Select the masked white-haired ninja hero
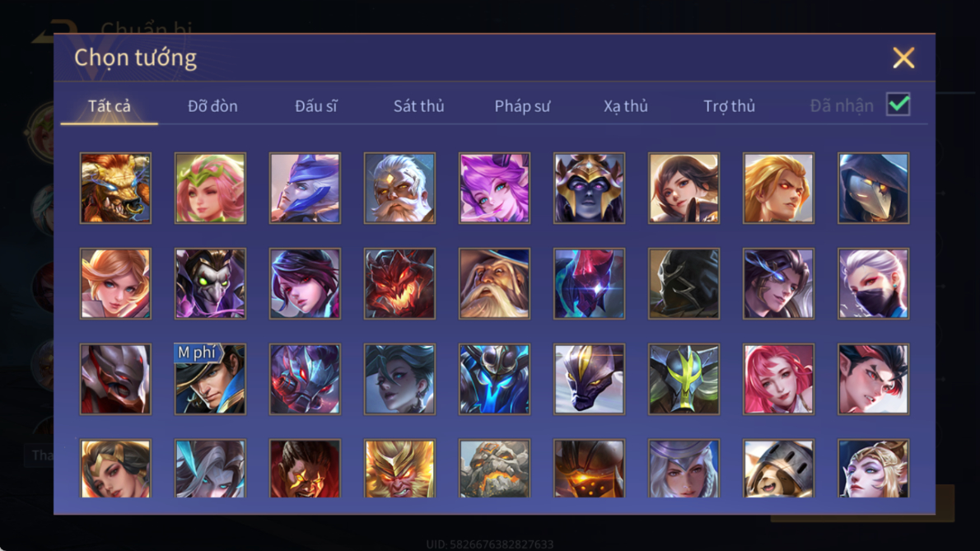 pos(873,283)
